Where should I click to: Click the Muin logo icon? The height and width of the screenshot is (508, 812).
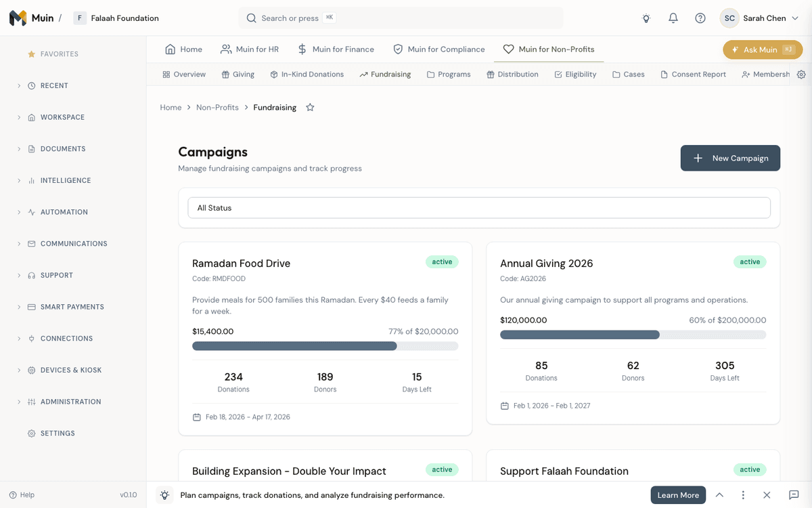(18, 18)
